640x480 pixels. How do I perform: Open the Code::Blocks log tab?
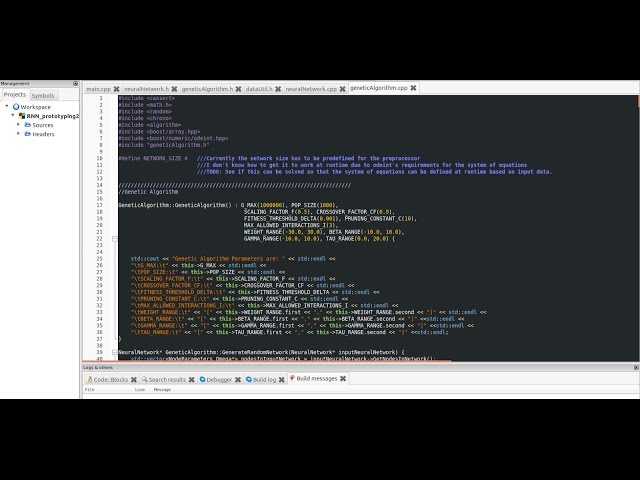pos(111,380)
